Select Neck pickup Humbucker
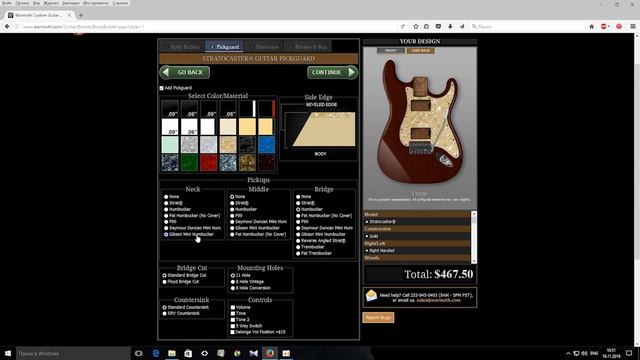 (166, 209)
